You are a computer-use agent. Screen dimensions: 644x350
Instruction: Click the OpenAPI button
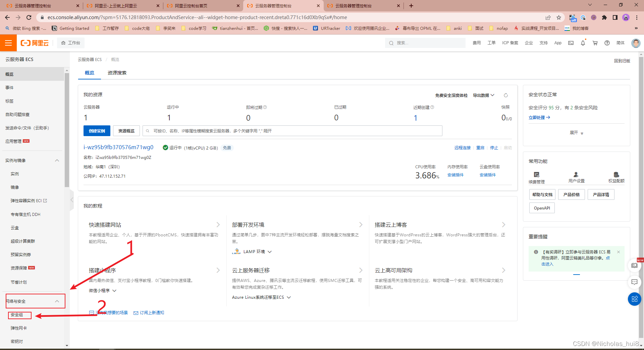click(542, 208)
